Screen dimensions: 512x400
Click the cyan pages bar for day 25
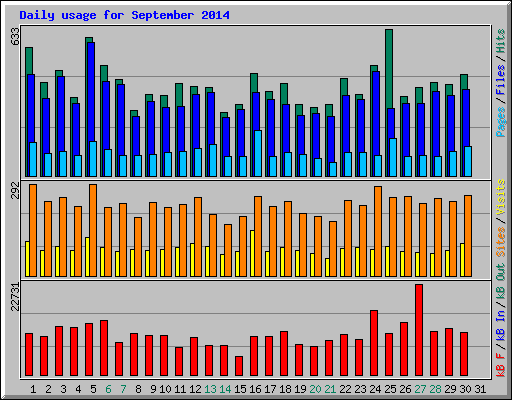pyautogui.click(x=393, y=157)
